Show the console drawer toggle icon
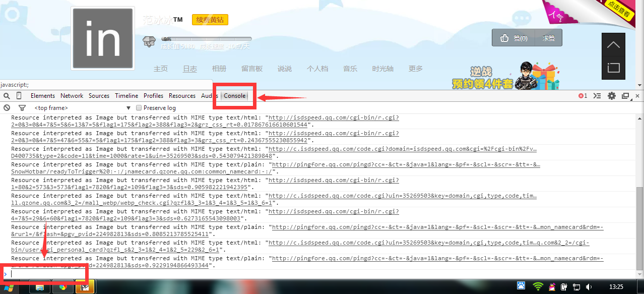644x294 pixels. 597,96
